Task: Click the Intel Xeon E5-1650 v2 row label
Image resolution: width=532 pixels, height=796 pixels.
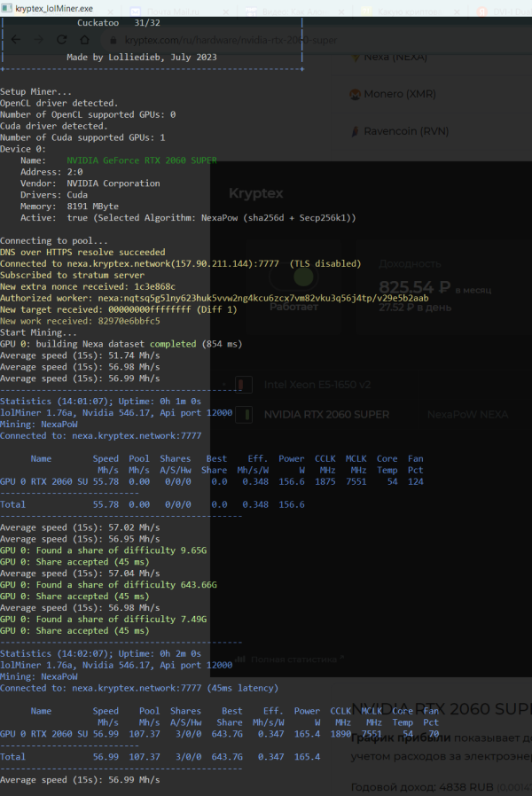Action: click(x=317, y=385)
